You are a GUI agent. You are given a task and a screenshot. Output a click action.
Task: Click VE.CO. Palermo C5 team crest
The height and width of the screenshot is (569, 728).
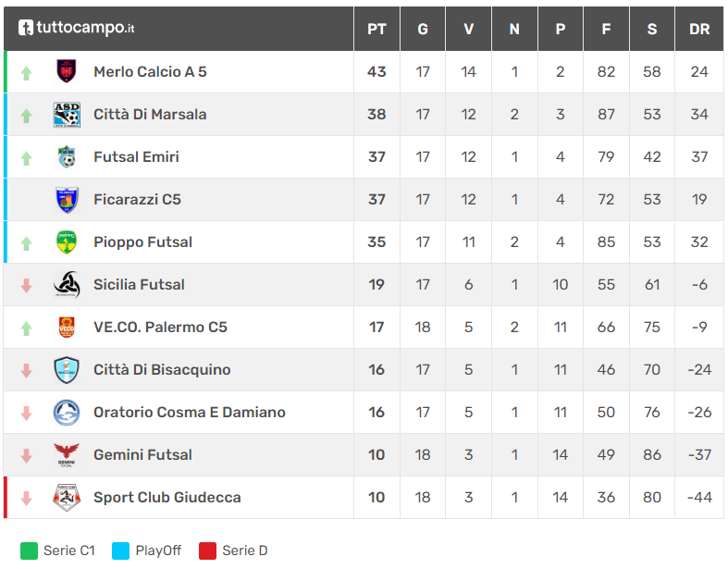coord(67,328)
